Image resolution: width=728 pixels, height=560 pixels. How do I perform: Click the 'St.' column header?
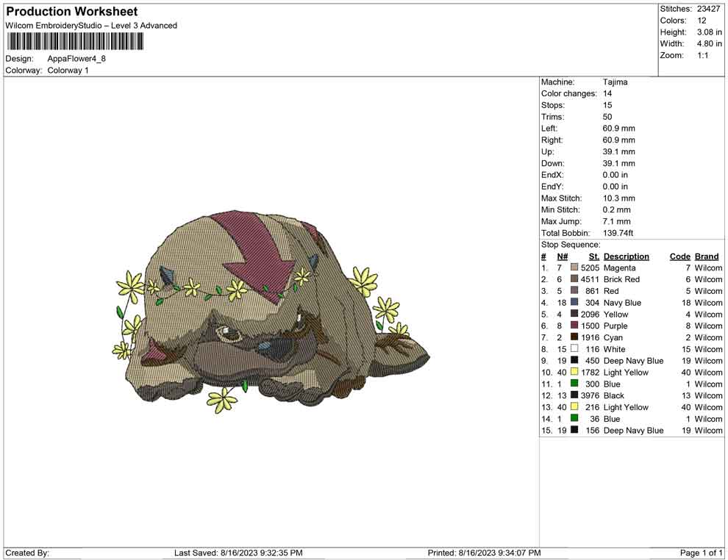coord(594,256)
